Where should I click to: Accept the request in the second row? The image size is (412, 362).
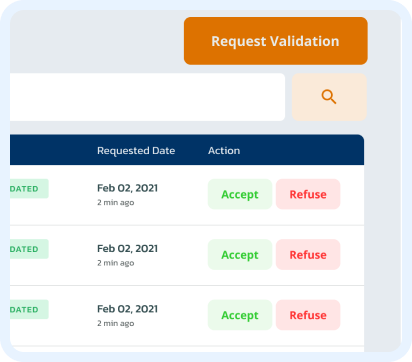[240, 255]
